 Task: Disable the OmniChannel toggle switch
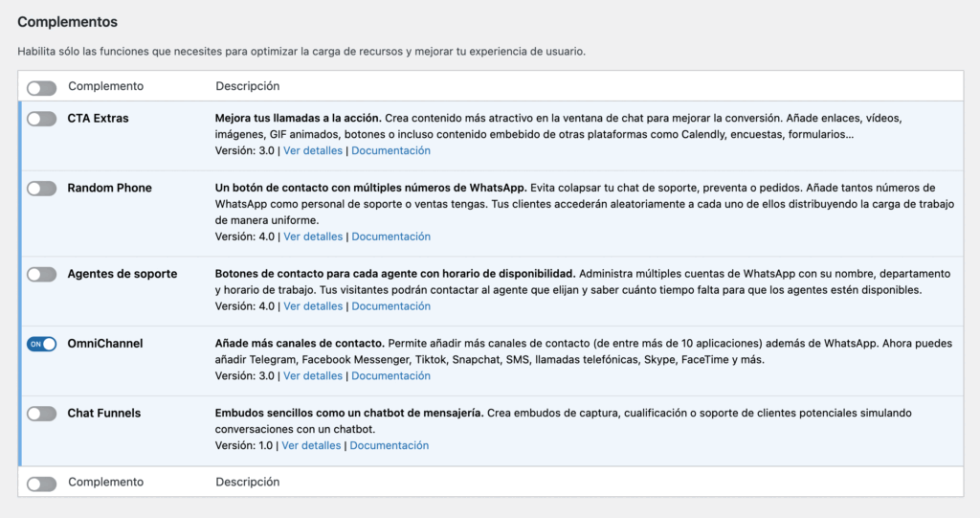point(41,344)
